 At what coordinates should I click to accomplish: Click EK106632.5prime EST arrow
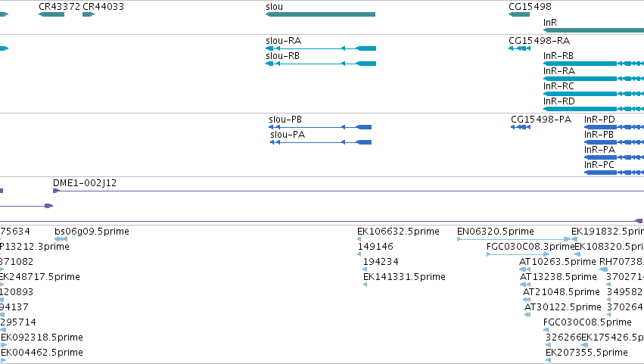click(359, 239)
